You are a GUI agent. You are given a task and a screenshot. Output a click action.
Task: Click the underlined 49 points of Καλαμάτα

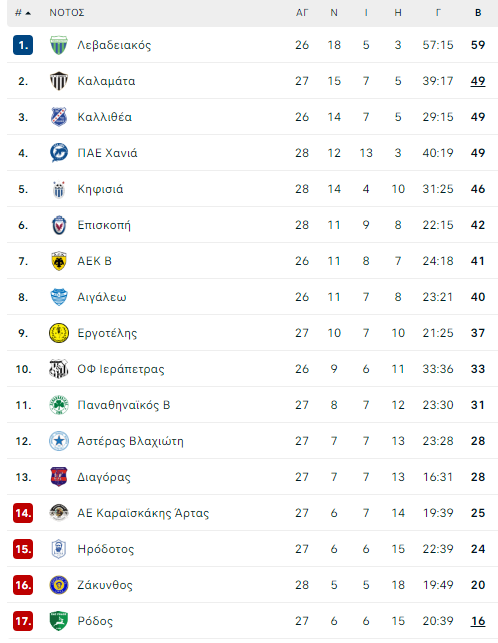click(478, 81)
